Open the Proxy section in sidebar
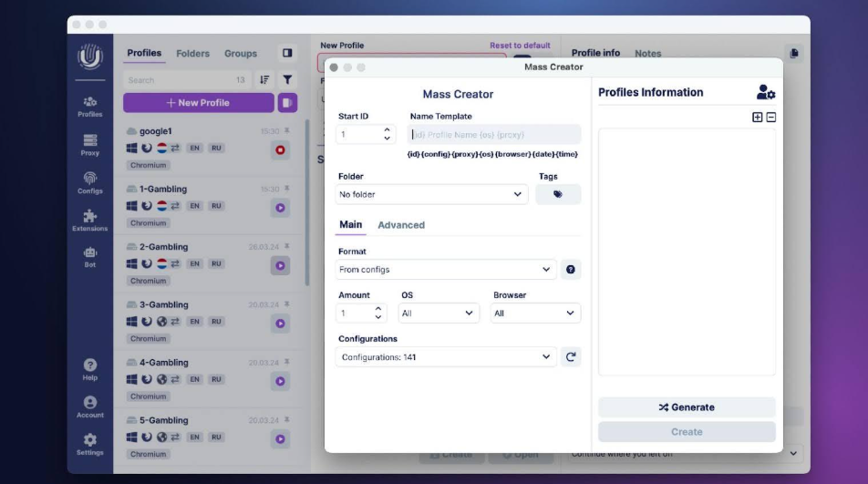 (90, 144)
